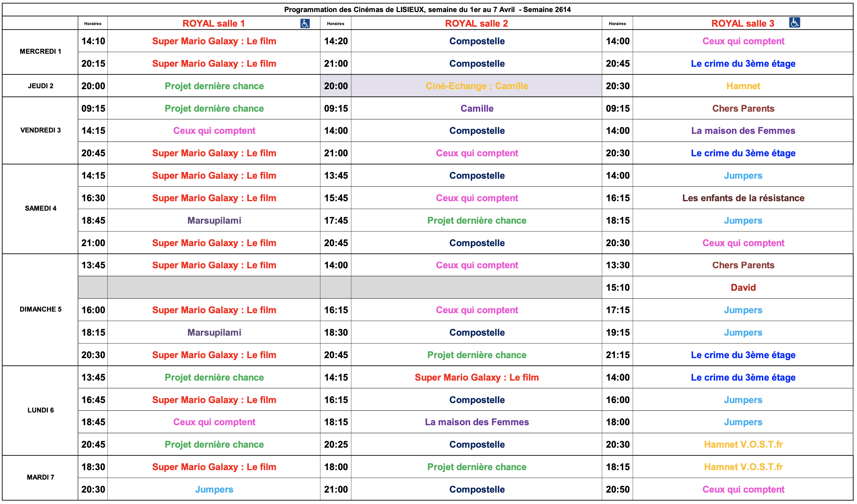
Task: Click Hamnet V.O.S.T.fr at 20:30 on Monday
Action: pos(743,444)
